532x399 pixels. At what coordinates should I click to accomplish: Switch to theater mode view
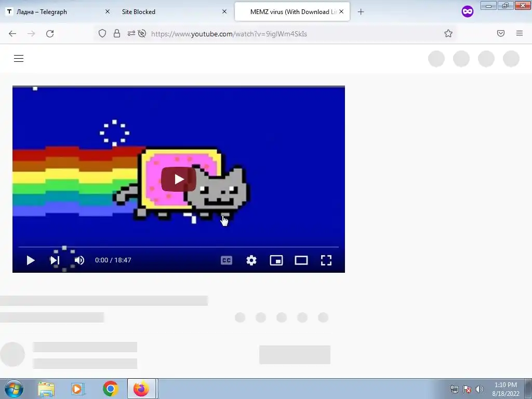(x=301, y=260)
